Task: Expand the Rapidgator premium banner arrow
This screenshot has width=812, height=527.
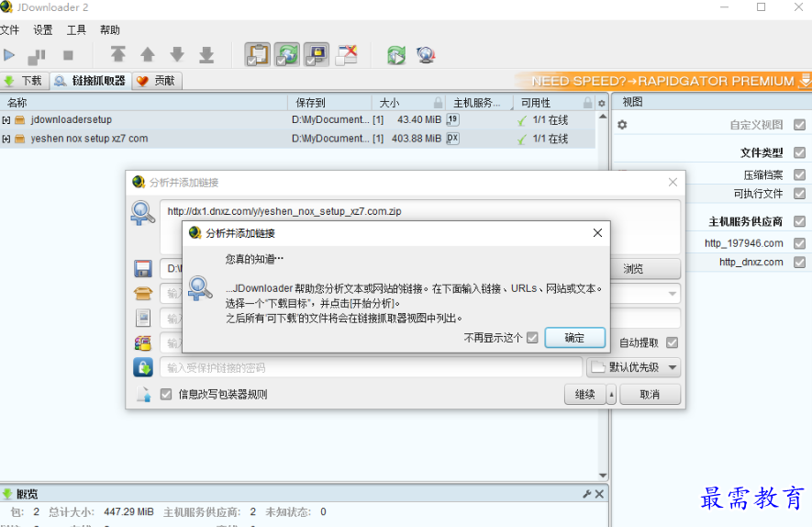Action: (806, 81)
